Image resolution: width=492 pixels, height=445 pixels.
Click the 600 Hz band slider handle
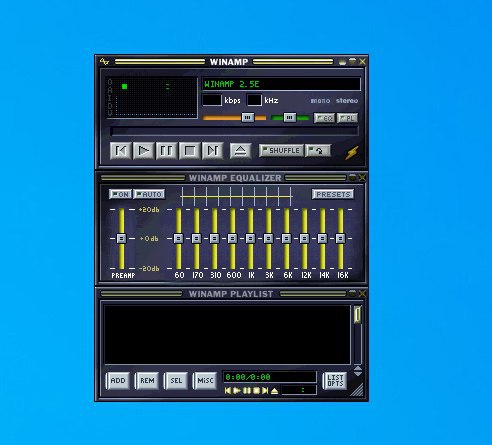point(233,238)
